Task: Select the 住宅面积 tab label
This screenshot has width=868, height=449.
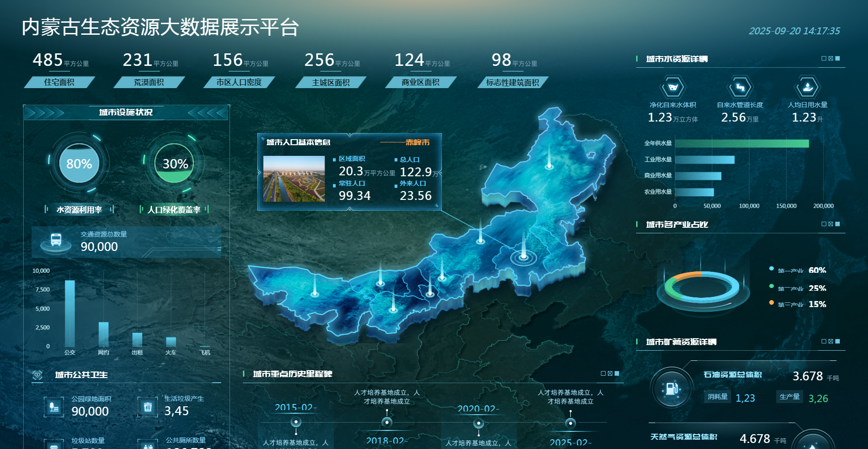Action: coord(59,83)
